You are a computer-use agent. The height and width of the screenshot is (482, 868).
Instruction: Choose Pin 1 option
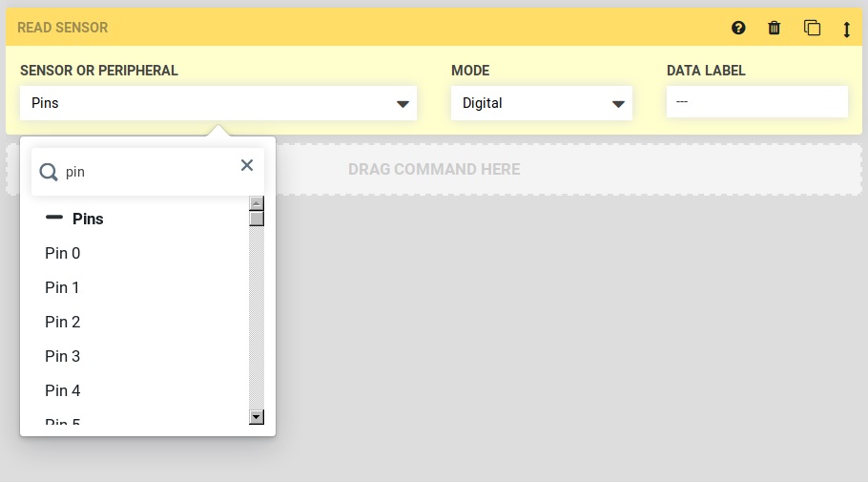(x=63, y=287)
